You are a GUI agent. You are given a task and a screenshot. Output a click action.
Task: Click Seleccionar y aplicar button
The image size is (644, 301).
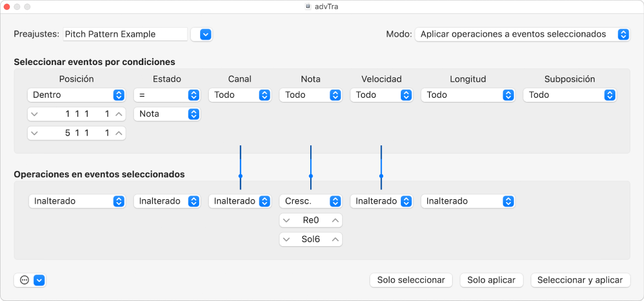580,280
